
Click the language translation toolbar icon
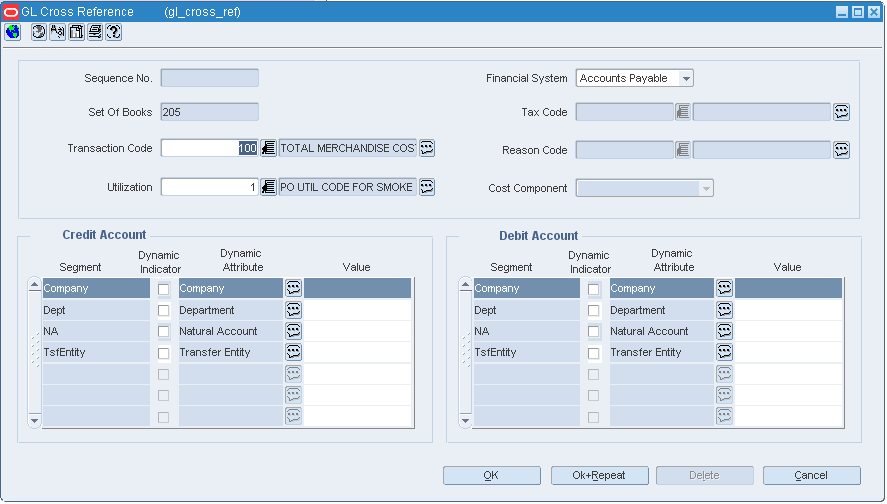pos(57,32)
